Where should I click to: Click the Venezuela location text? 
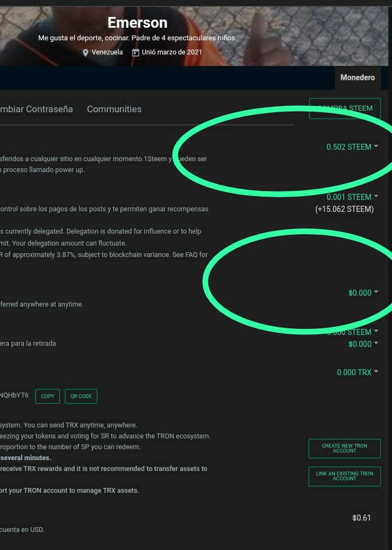[107, 52]
